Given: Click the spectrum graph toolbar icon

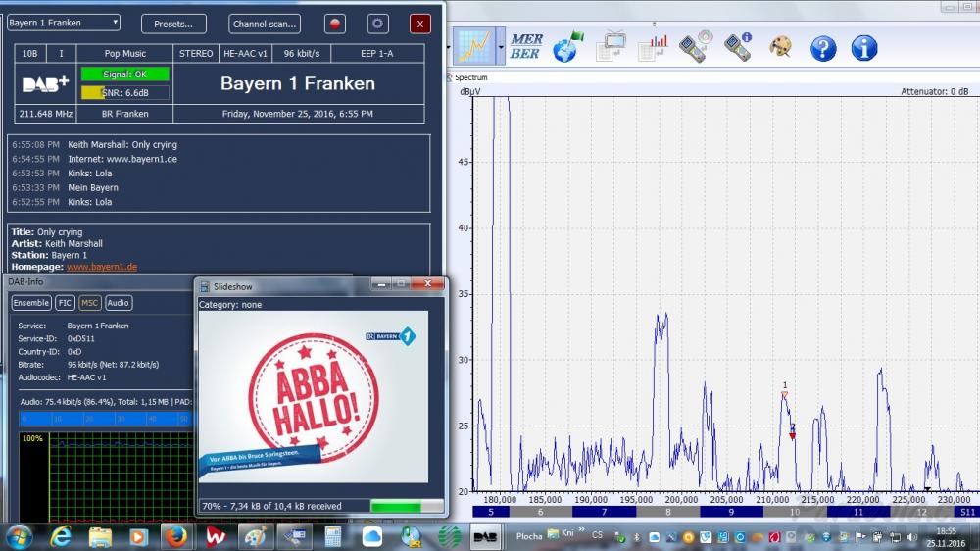Looking at the screenshot, I should [474, 46].
